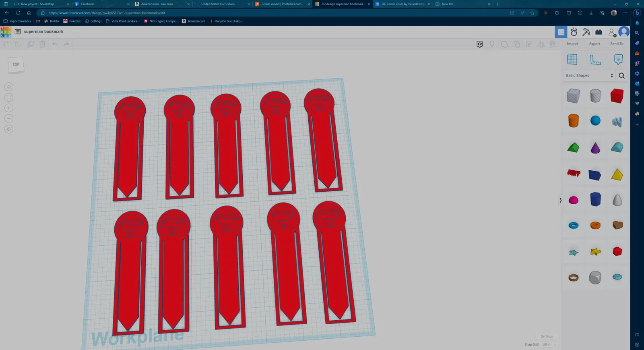Click the browser address bar URL
The width and height of the screenshot is (644, 350).
(x=107, y=13)
